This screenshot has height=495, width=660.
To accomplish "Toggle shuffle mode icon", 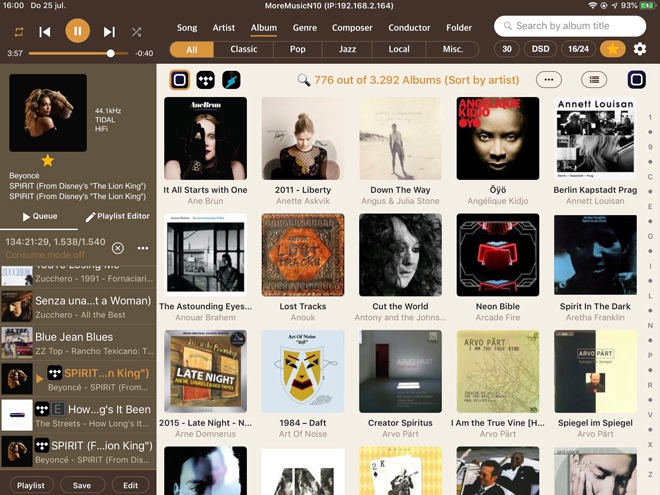I will pos(136,32).
